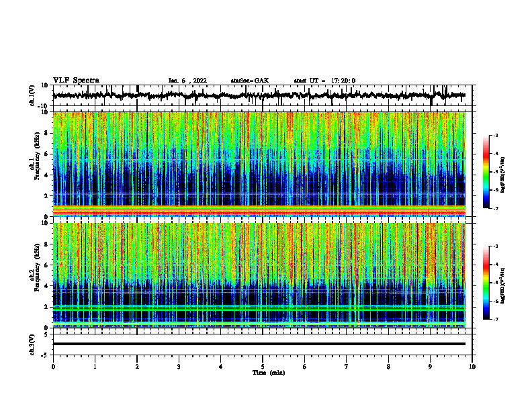Click the "6" tick on the time axis
The height and width of the screenshot is (411, 532).
tap(305, 367)
